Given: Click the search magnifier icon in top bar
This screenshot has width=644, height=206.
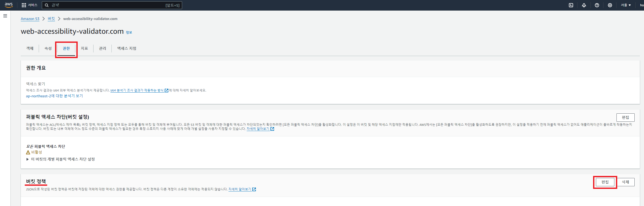Looking at the screenshot, I should click(x=47, y=5).
